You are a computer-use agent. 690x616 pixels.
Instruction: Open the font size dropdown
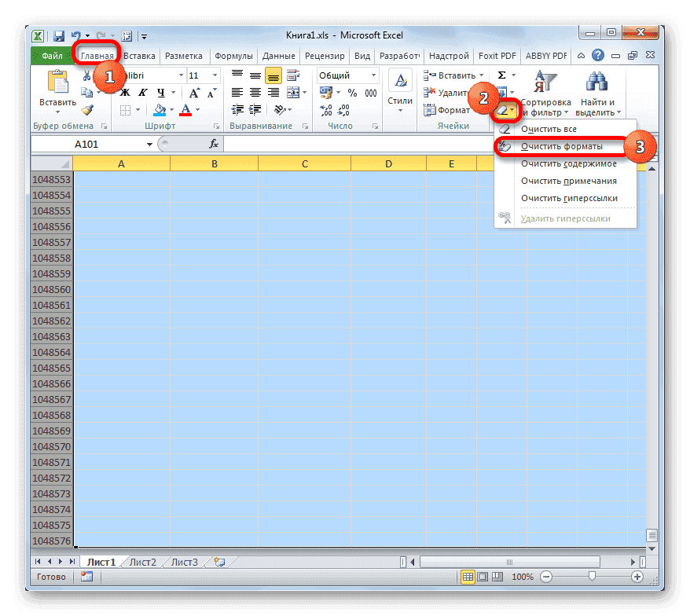tap(214, 75)
